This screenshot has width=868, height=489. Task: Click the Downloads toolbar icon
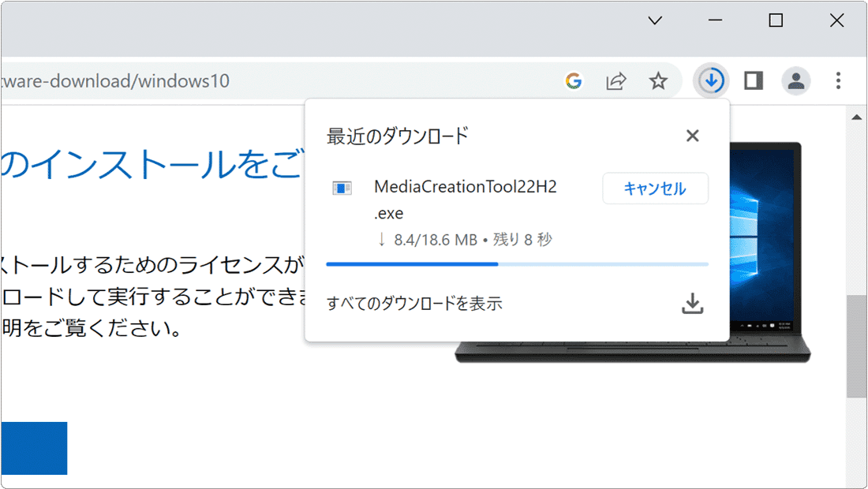[711, 80]
